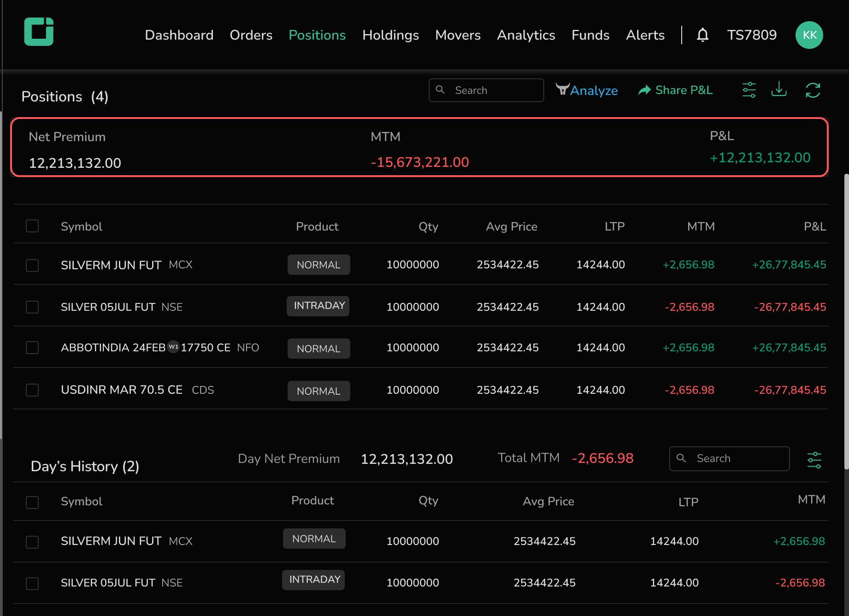Tick the SILVERM JUN FUT position checkbox
The width and height of the screenshot is (849, 616).
(x=32, y=266)
